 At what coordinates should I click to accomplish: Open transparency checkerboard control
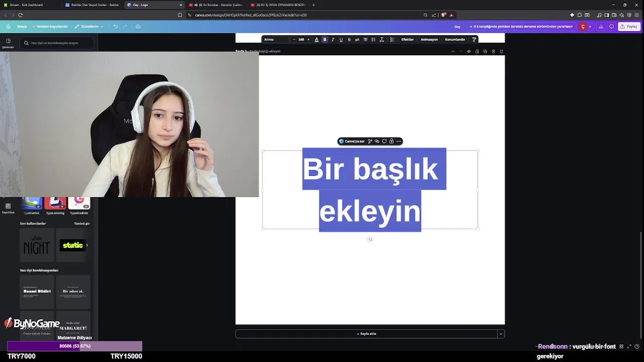392,40
